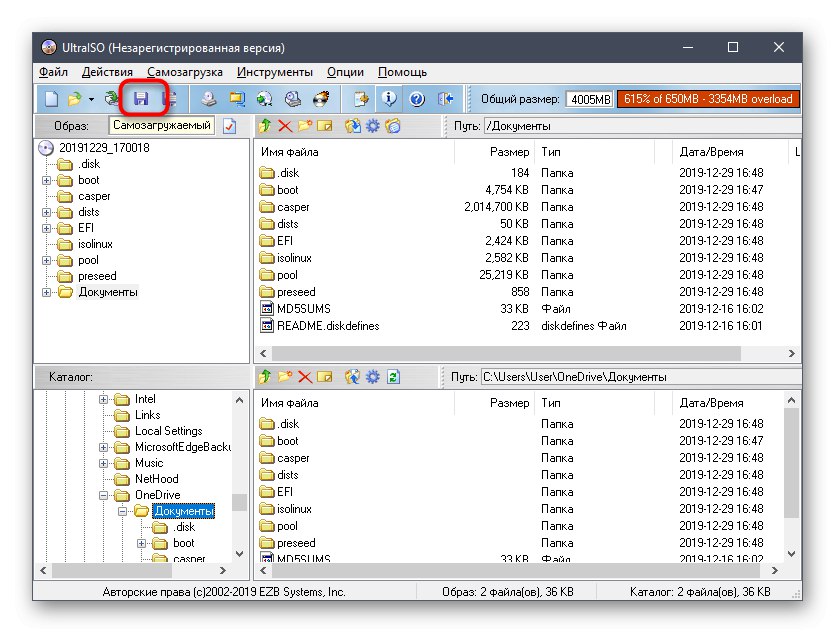Select preseed folder in catalog file list
Viewport: 835px width, 633px height.
pos(296,543)
